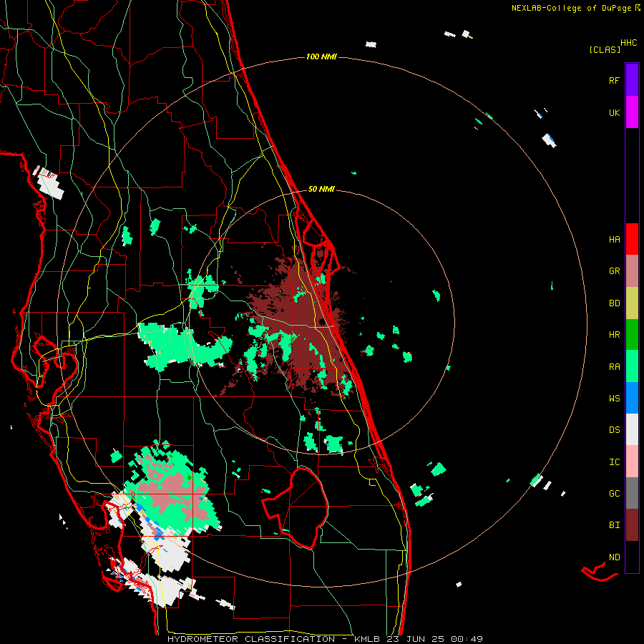Click the 50 NMI range ring label
644x644 pixels.
pyautogui.click(x=321, y=189)
